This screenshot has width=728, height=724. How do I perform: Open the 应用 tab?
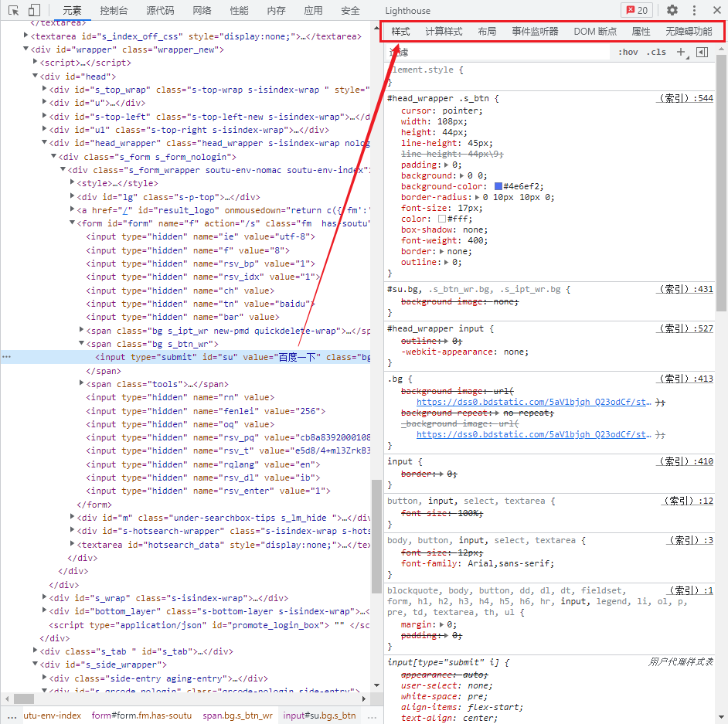[x=314, y=10]
